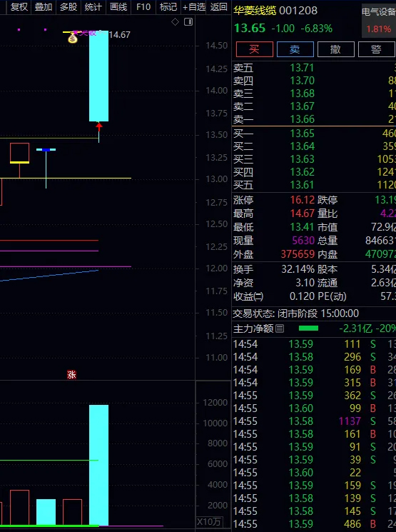Viewport: 396px width, 532px height.
Task: Click the red 买 buy button
Action: pyautogui.click(x=255, y=49)
